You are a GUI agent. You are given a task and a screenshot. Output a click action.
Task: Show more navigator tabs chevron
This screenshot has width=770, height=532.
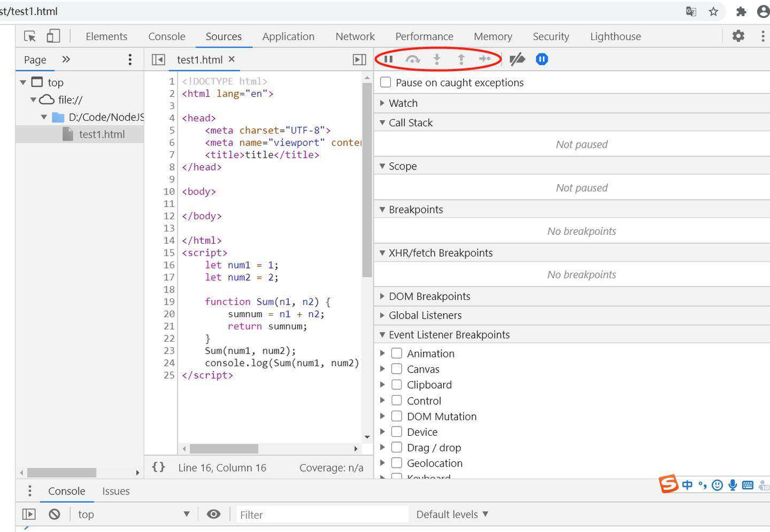point(66,59)
